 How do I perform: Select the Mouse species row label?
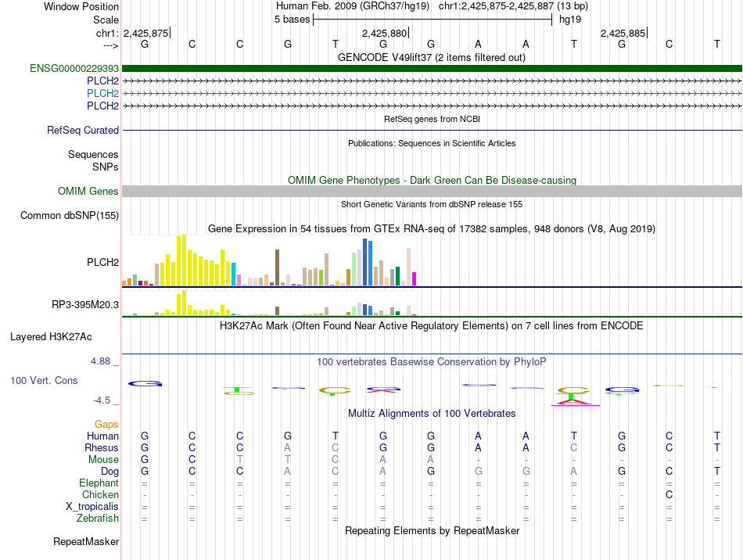[103, 460]
